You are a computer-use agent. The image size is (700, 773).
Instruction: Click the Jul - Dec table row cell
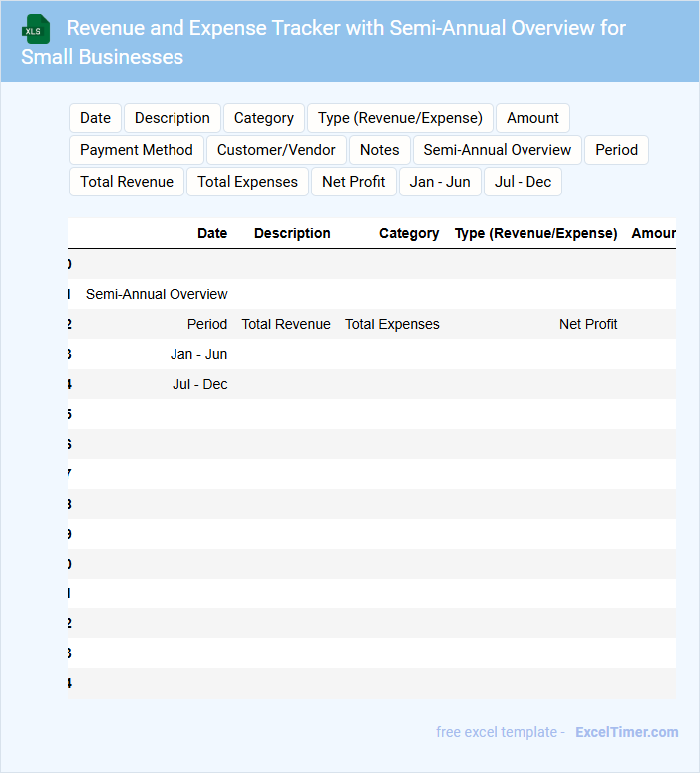point(200,385)
